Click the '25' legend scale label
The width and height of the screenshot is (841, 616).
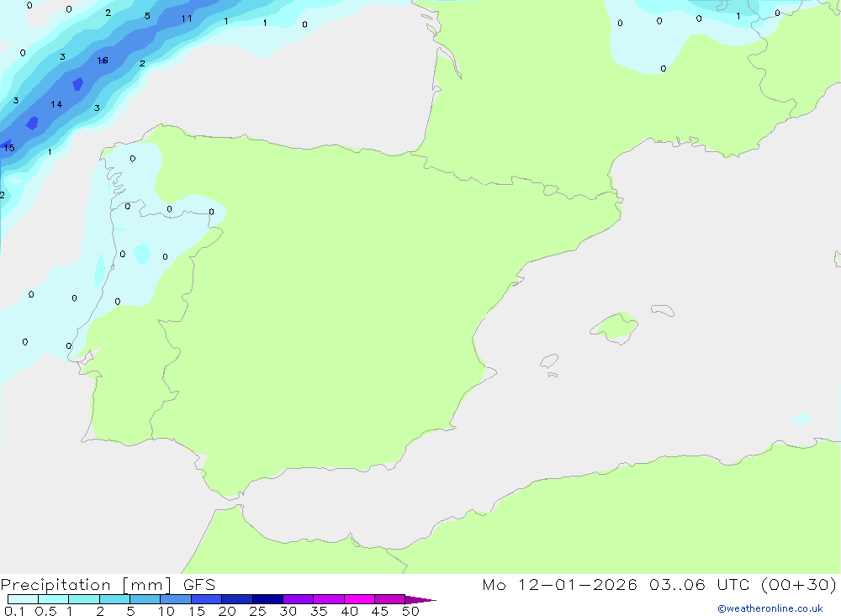point(258,611)
